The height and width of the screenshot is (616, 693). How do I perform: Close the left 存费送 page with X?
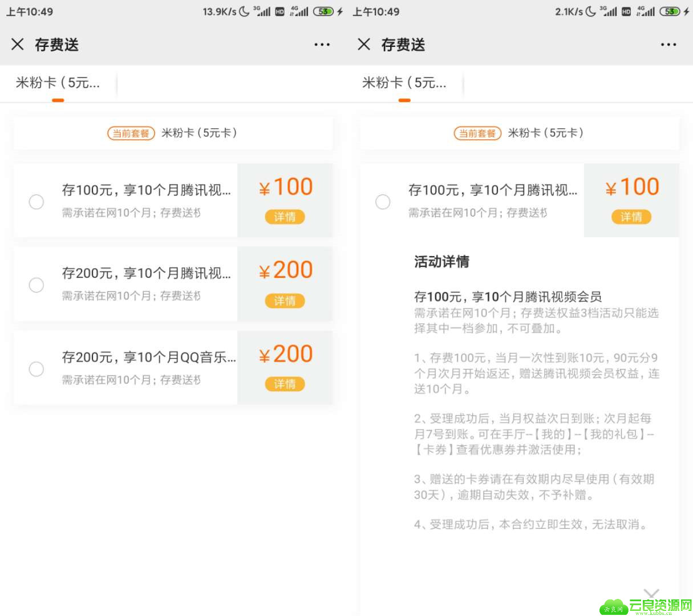coord(18,44)
